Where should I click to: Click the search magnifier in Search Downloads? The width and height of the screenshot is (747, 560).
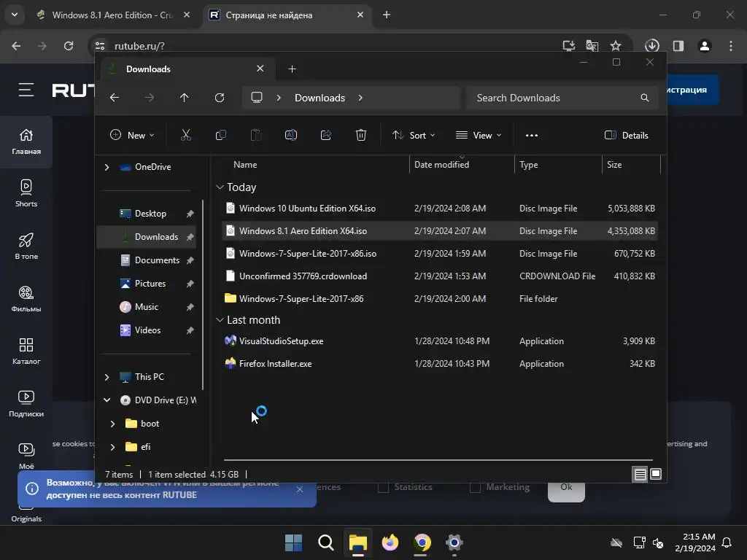(645, 98)
